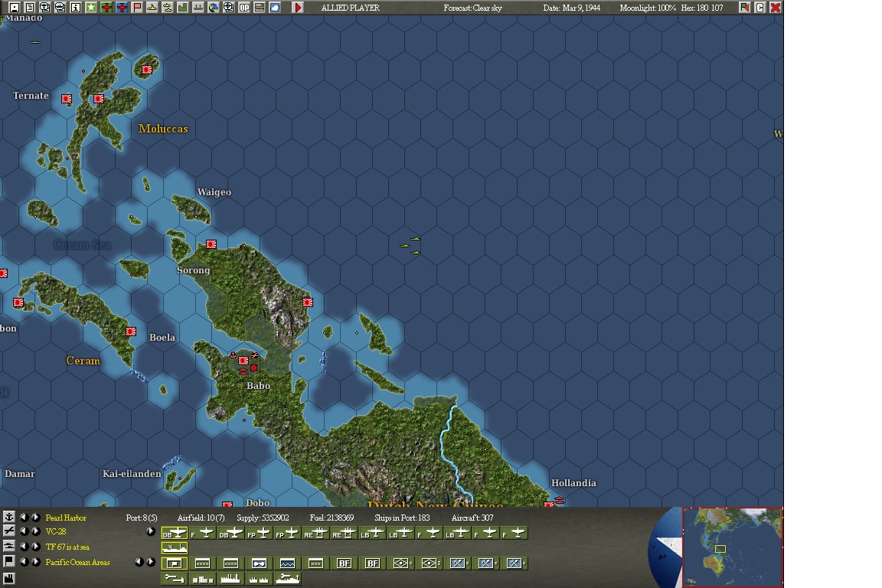
Task: Select the highlighted HQ flag land unit
Action: point(175,563)
